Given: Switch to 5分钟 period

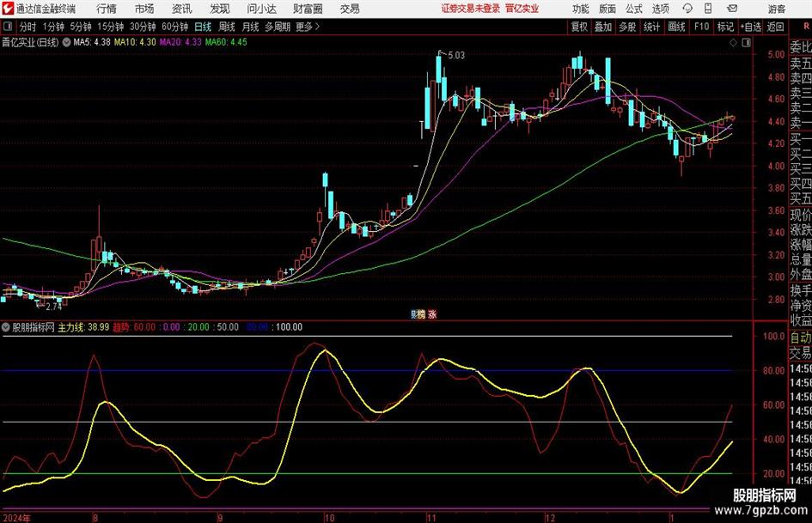Looking at the screenshot, I should tap(81, 27).
